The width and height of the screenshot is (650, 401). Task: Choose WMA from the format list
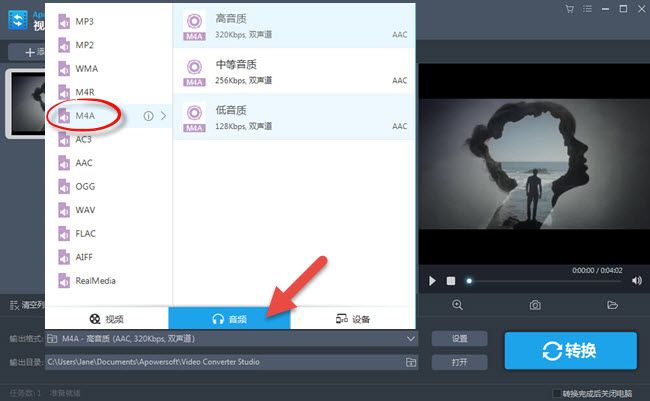pos(109,69)
